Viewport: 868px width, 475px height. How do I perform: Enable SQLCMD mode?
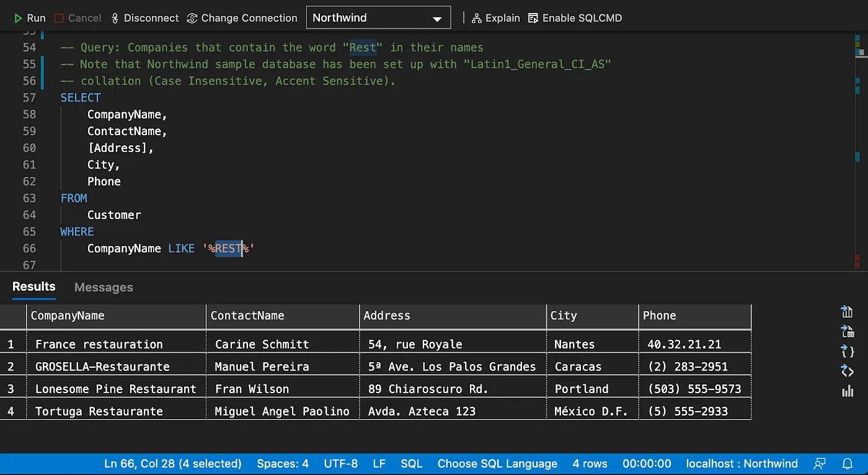tap(575, 18)
